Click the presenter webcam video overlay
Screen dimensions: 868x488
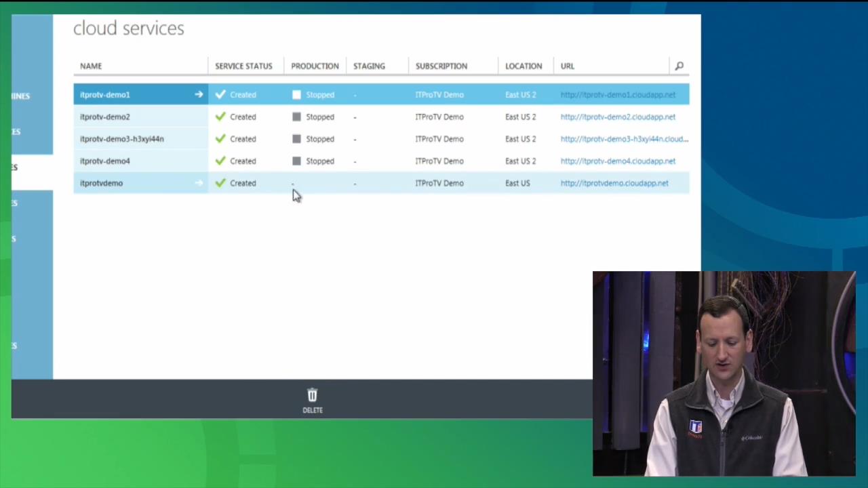724,374
